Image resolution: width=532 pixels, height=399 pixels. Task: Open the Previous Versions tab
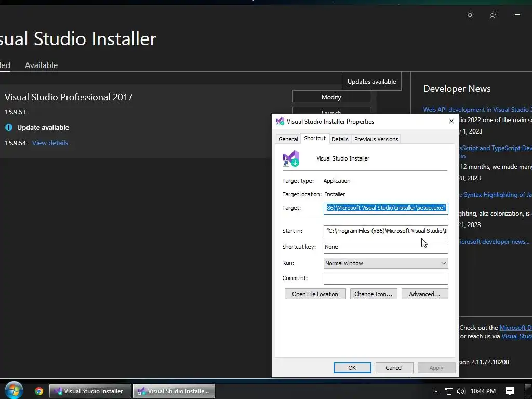(x=376, y=139)
